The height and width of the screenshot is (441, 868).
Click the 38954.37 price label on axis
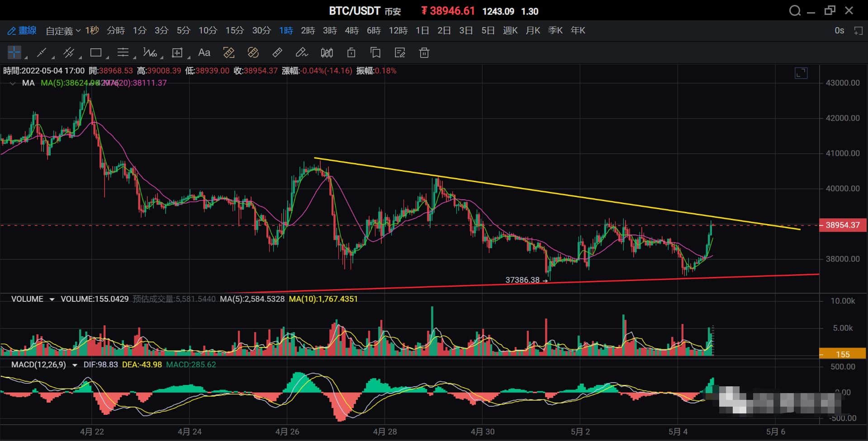[x=842, y=225]
